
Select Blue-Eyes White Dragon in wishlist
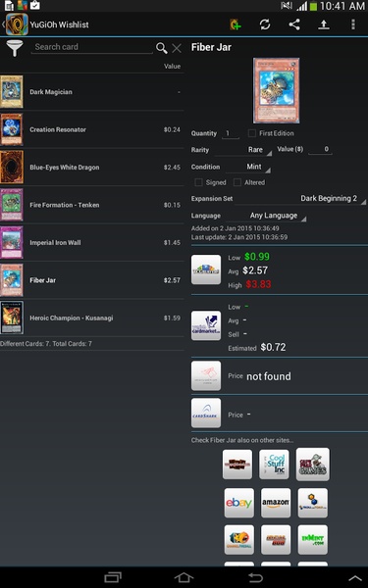(92, 168)
